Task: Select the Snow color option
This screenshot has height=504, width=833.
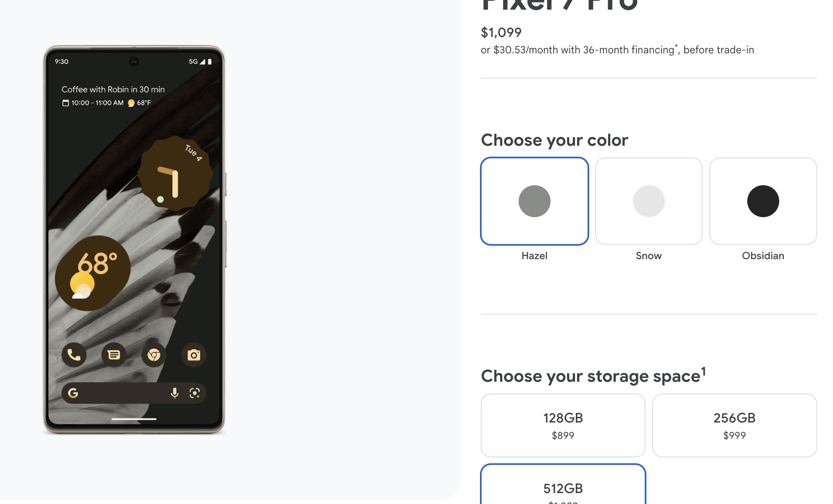Action: 648,201
